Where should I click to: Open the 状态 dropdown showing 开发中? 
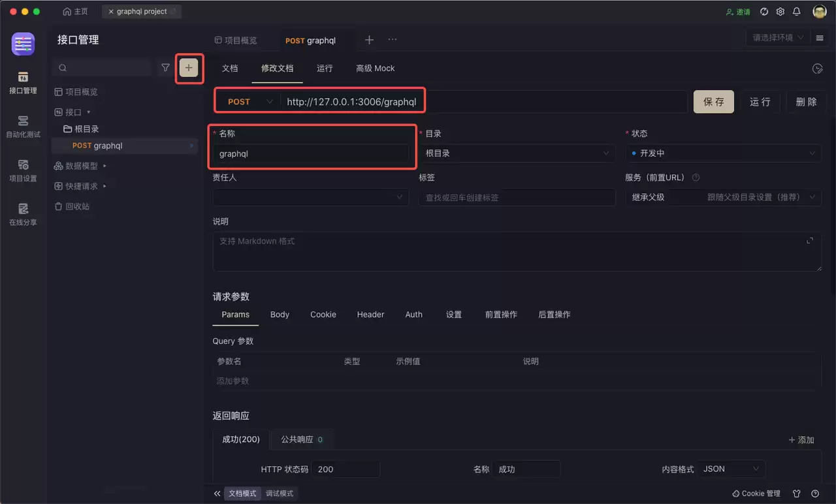click(x=724, y=153)
